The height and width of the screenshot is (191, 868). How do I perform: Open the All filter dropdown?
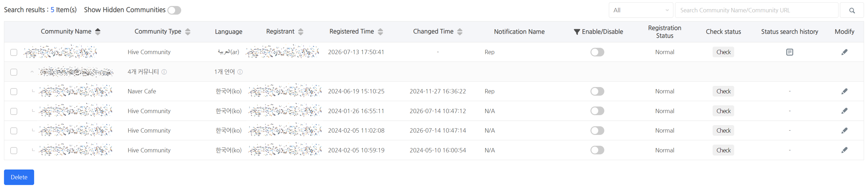[x=641, y=10]
